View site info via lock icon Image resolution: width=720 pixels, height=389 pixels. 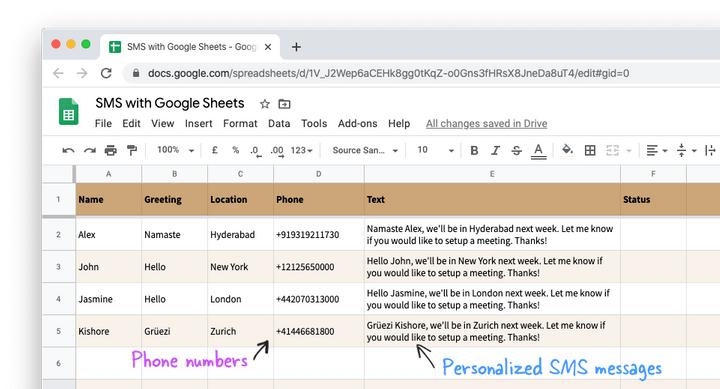(136, 73)
